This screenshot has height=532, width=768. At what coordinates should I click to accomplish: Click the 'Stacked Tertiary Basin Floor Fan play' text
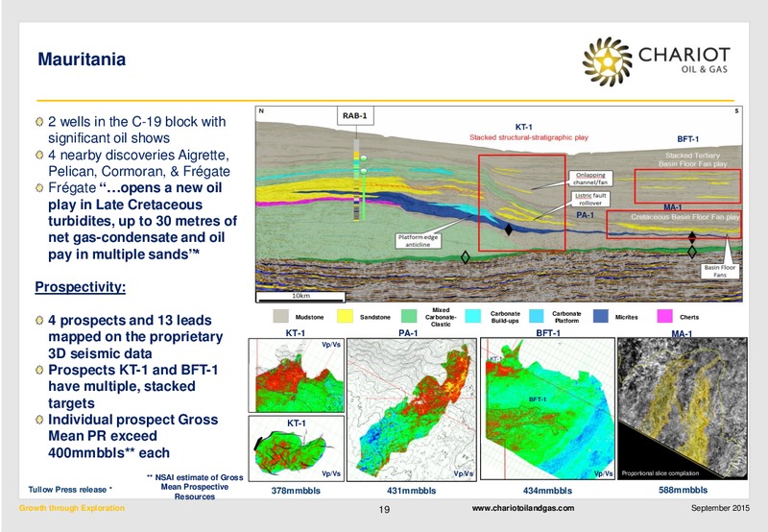click(x=692, y=159)
